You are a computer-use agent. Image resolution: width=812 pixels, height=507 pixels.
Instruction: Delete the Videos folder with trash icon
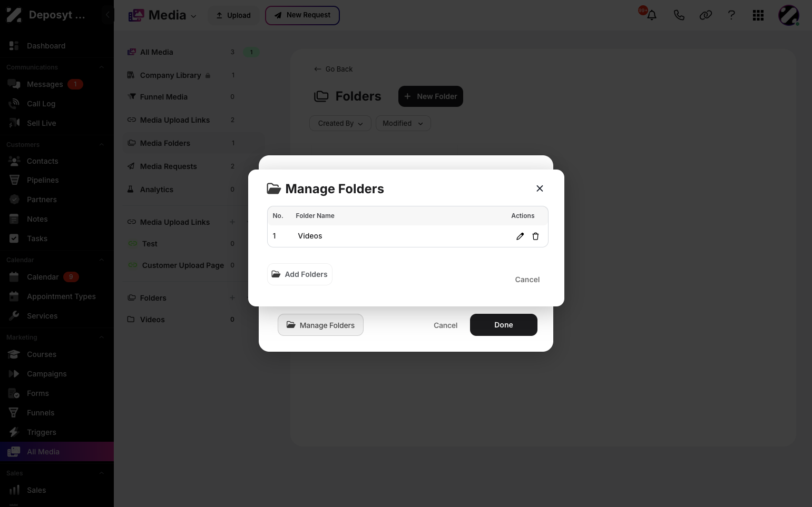click(535, 236)
